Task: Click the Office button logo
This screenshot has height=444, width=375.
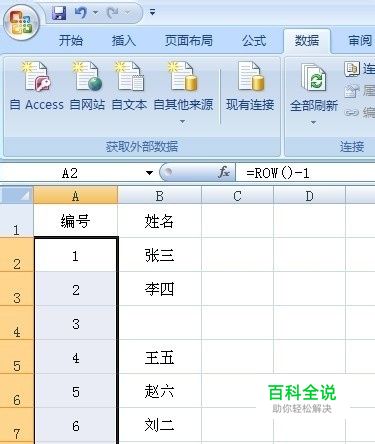Action: click(22, 23)
